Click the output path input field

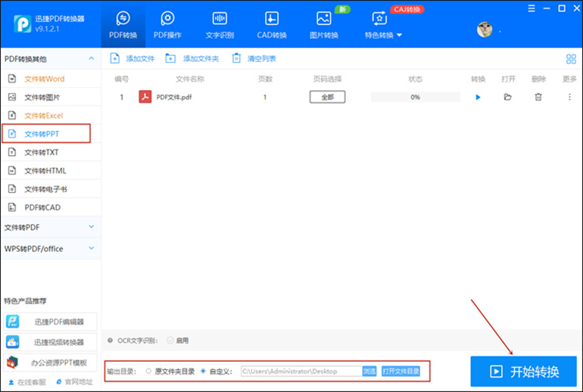[x=301, y=372]
